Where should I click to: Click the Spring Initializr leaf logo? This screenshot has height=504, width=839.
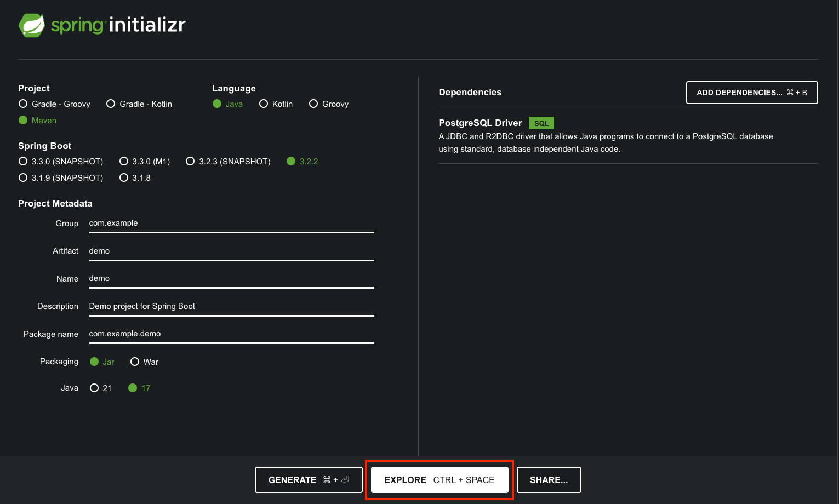coord(31,24)
